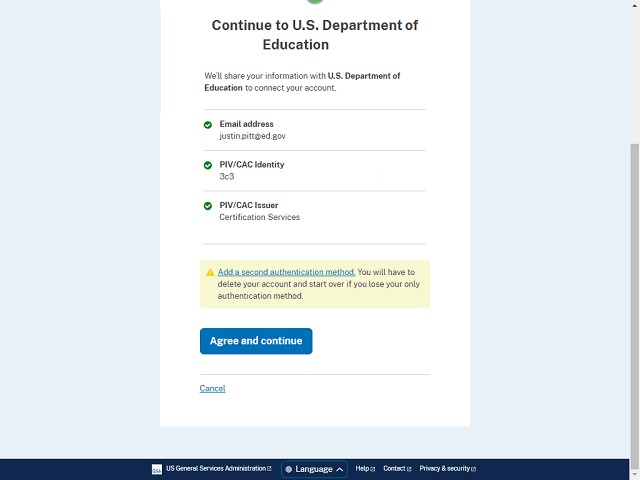Click the green checkmark beside PIV/CAC Identity
This screenshot has width=640, height=480.
click(x=208, y=165)
